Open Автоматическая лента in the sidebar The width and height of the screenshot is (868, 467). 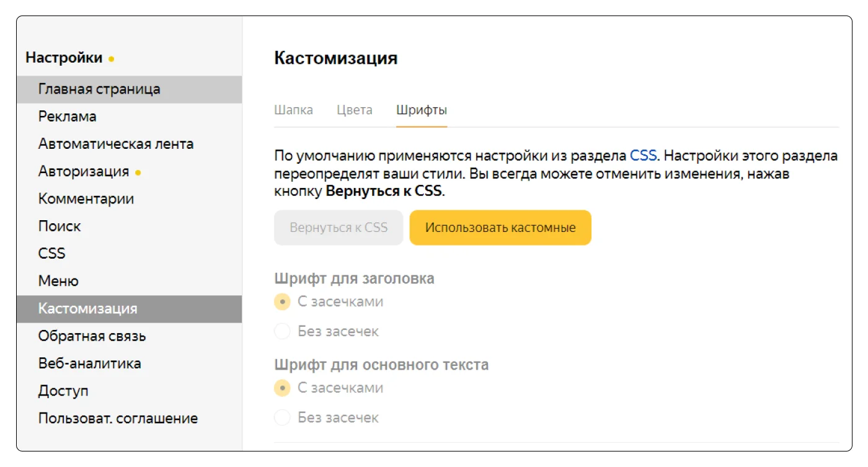pyautogui.click(x=115, y=144)
